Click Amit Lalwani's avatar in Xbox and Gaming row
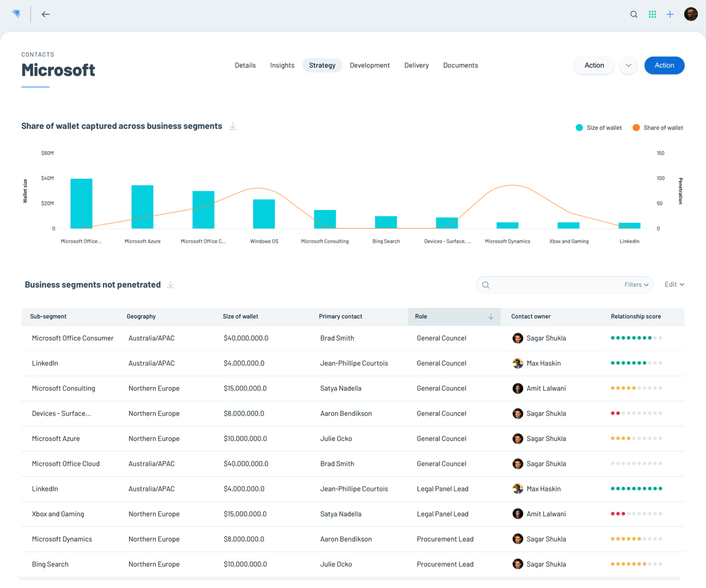 pos(518,514)
